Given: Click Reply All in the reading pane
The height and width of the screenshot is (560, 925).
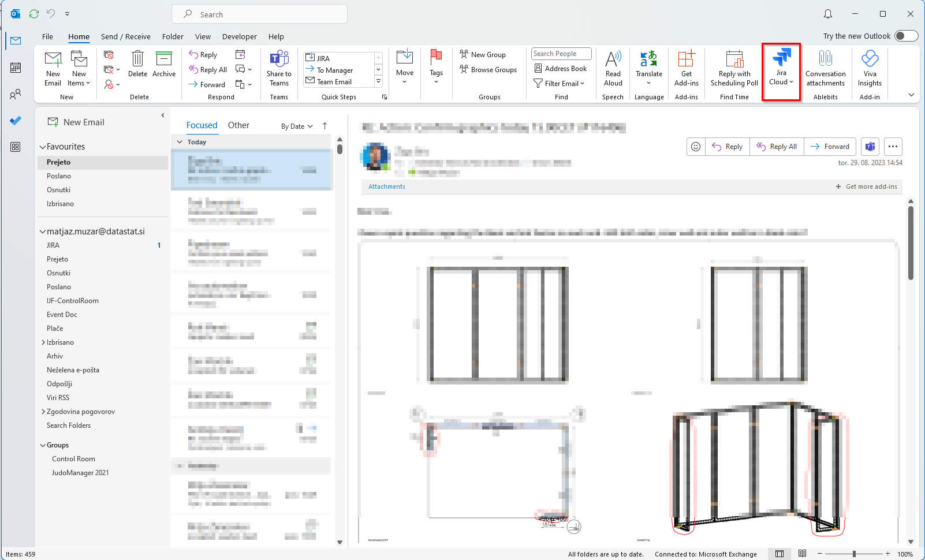Looking at the screenshot, I should pos(777,147).
